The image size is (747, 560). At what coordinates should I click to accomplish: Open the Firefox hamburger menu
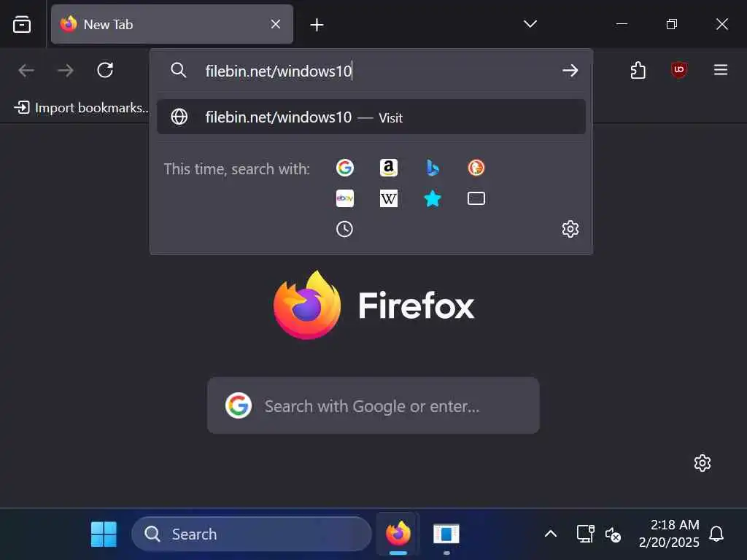(720, 70)
